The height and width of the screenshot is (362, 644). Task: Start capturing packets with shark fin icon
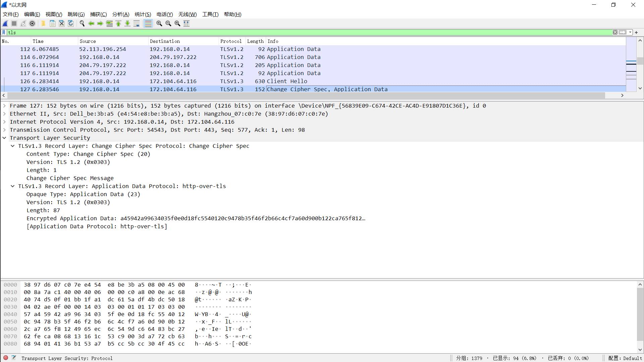(x=5, y=23)
